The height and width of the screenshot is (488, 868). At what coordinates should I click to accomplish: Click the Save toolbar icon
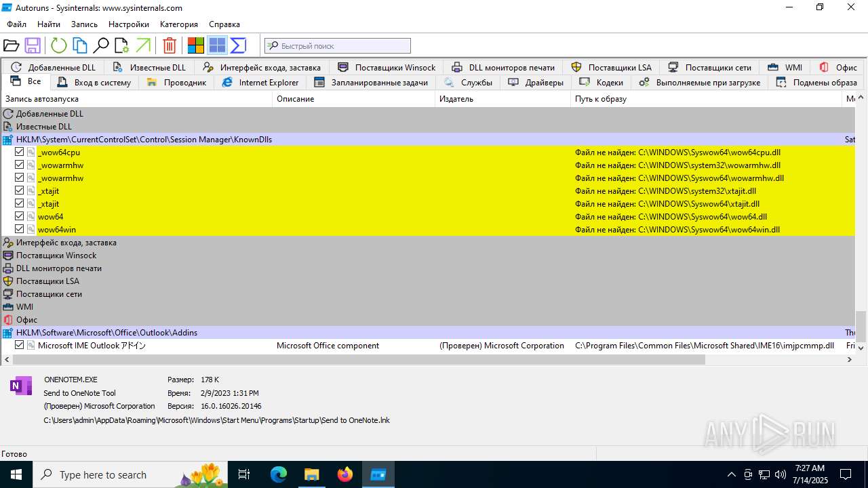33,46
